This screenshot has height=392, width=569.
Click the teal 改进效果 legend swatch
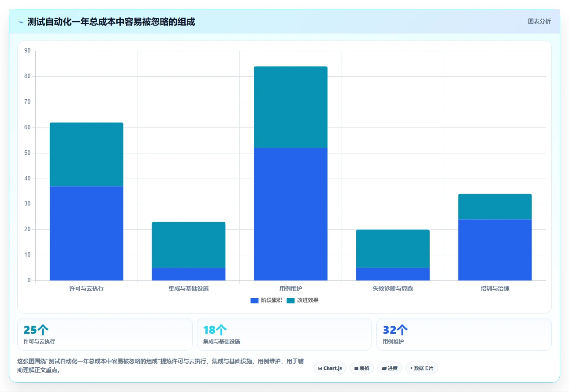click(290, 300)
